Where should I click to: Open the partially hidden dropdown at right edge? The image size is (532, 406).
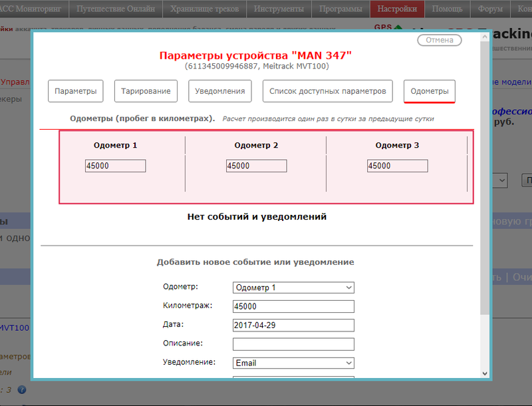coord(501,180)
